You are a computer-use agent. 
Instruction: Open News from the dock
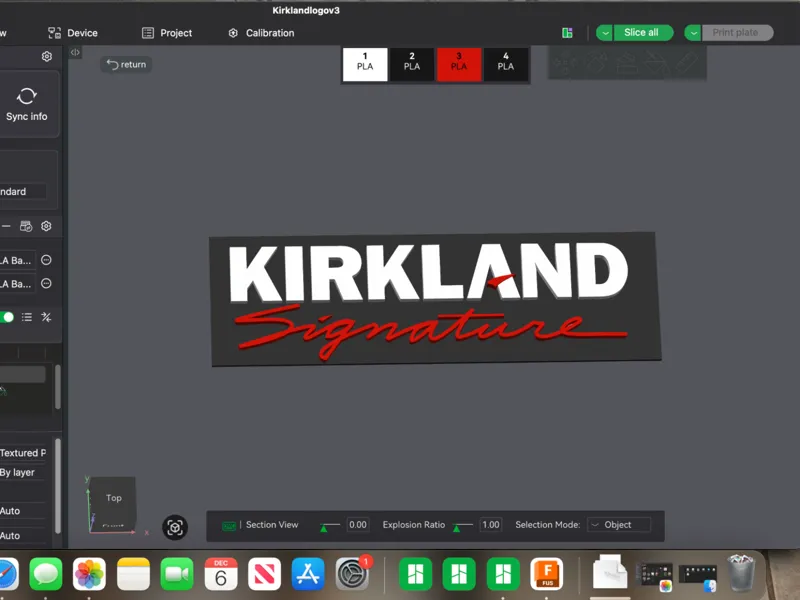pyautogui.click(x=264, y=574)
